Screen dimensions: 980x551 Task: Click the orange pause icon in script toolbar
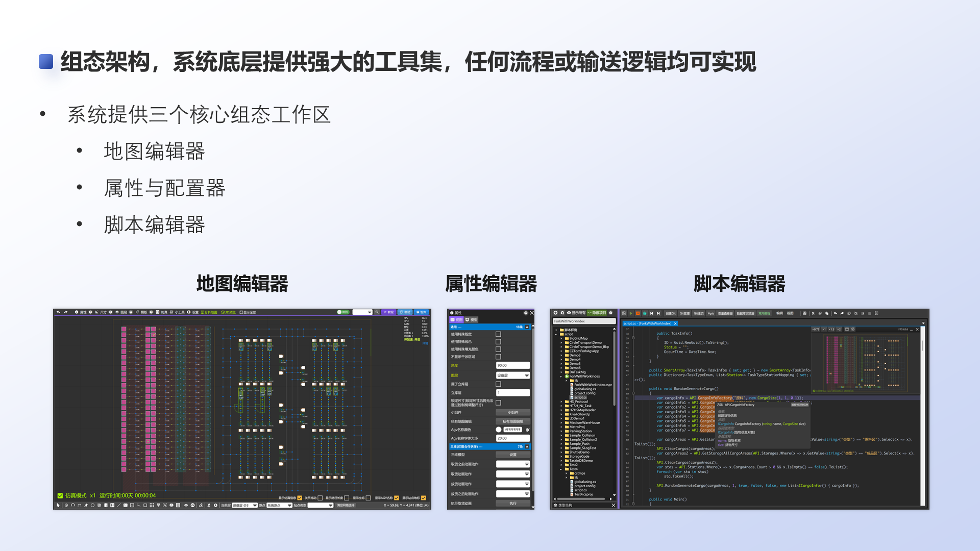638,313
